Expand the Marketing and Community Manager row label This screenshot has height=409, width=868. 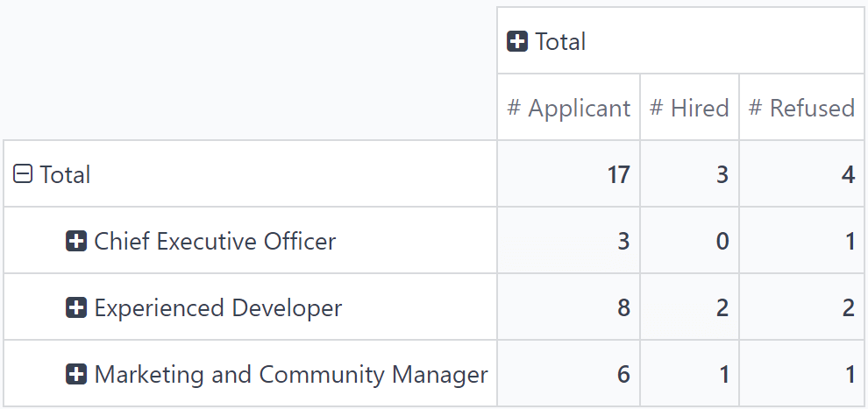[290, 374]
